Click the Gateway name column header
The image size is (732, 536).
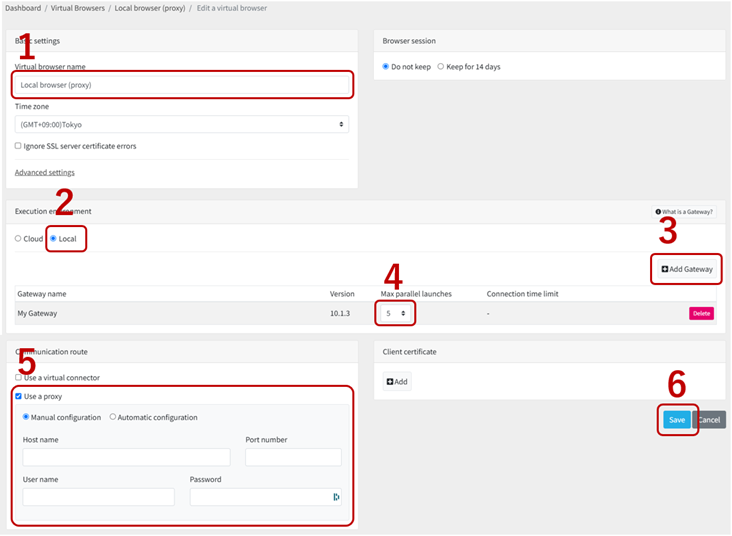(x=42, y=294)
